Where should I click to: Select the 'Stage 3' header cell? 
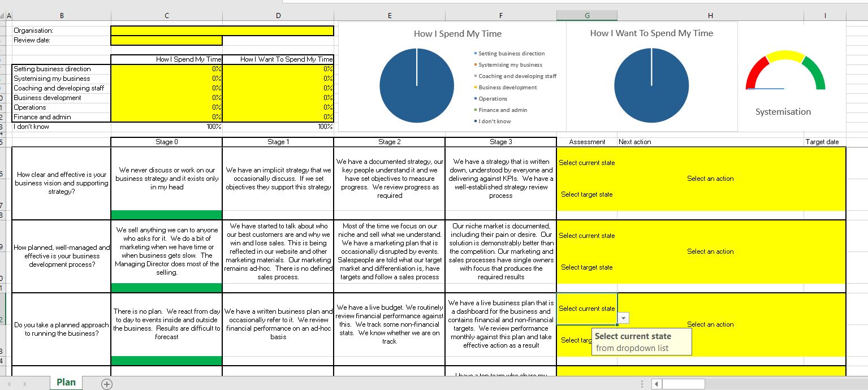501,142
